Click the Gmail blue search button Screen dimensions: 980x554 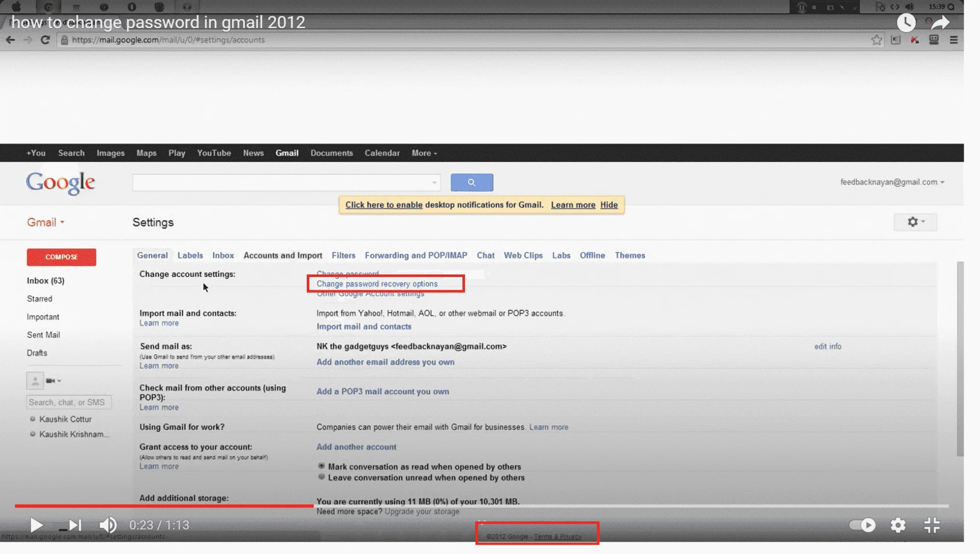472,182
